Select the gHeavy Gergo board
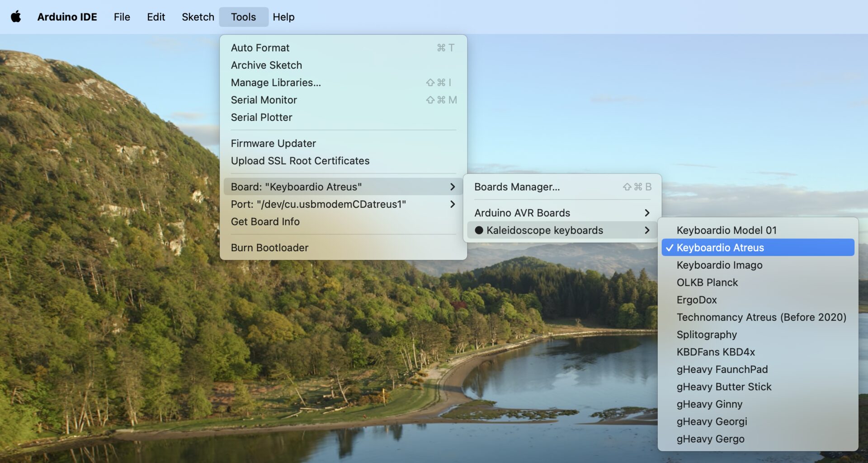 [758, 439]
